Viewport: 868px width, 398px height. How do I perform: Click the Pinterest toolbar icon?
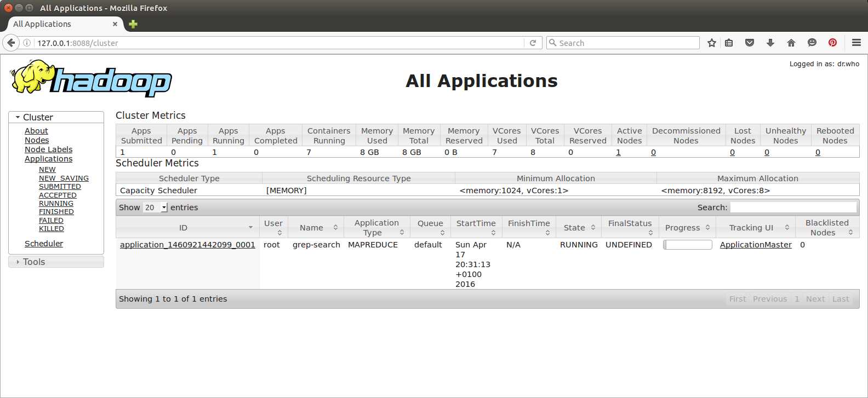coord(833,43)
